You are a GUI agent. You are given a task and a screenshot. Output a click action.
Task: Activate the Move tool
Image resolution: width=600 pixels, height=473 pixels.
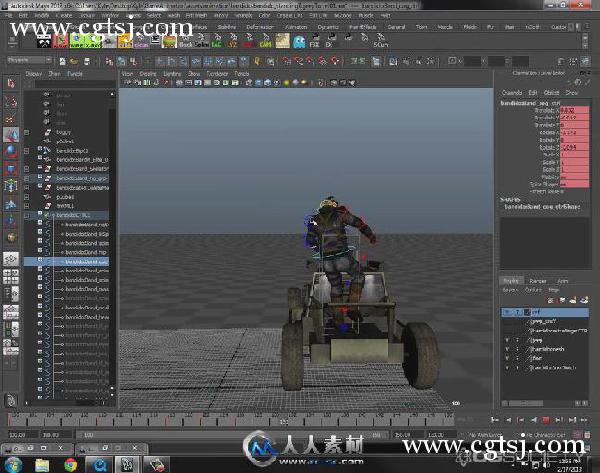click(11, 134)
